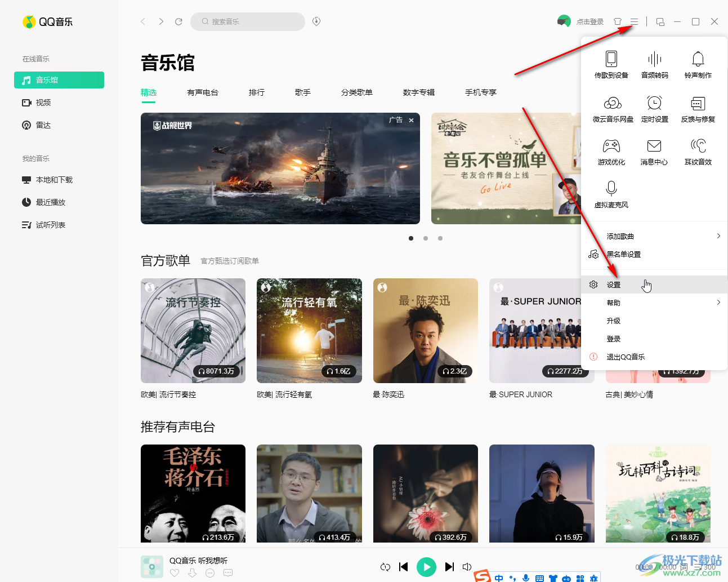Image resolution: width=728 pixels, height=582 pixels.
Task: Open 视频 in sidebar
Action: point(59,103)
